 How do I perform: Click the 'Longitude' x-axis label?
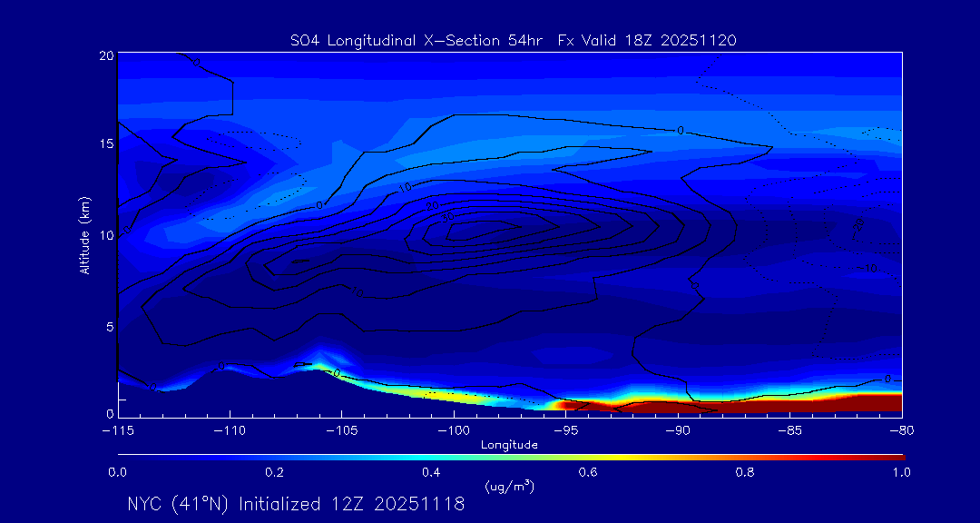pos(509,445)
